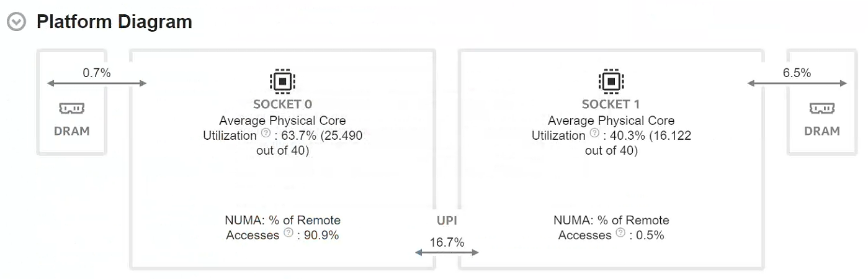Select the SOCKET 0 label
868x279 pixels.
pyautogui.click(x=282, y=104)
